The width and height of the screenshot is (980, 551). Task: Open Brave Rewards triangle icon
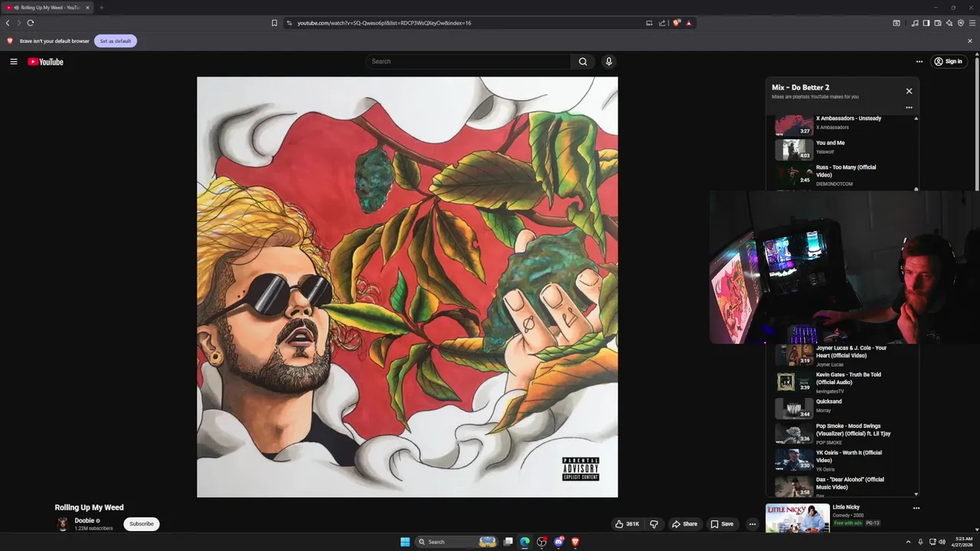[x=688, y=23]
